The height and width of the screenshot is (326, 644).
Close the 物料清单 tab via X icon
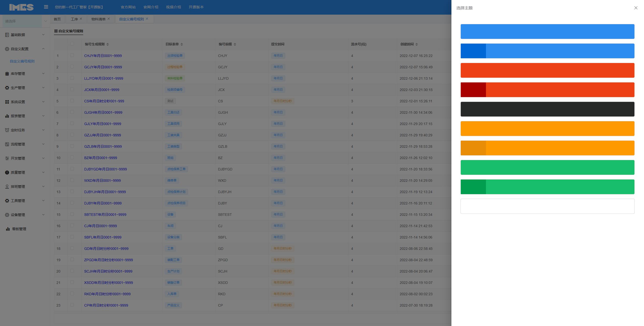pos(109,19)
